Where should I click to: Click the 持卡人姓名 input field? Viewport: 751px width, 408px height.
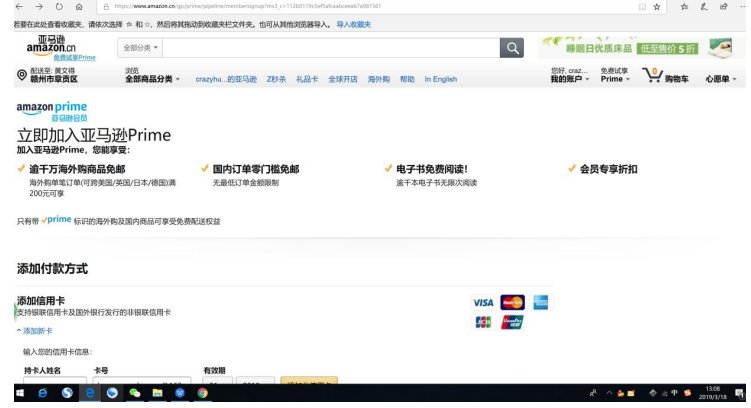(x=55, y=380)
